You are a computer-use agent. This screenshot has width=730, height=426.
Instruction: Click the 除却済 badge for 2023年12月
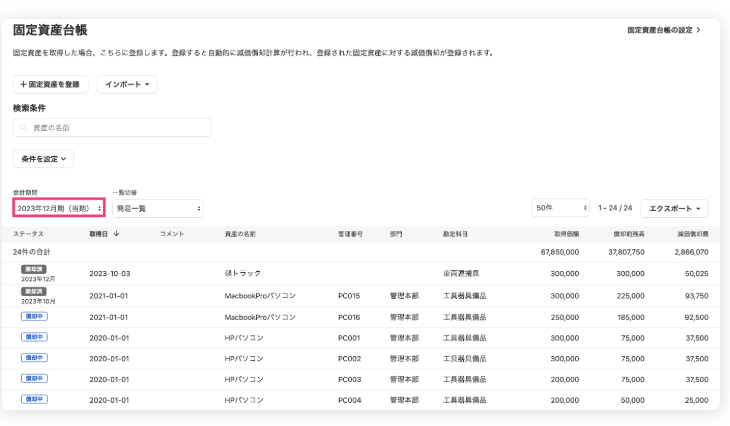tap(34, 269)
